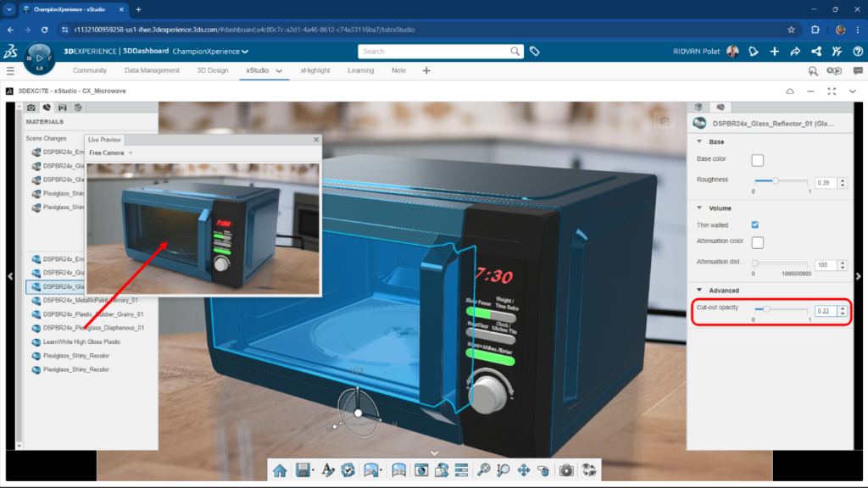The width and height of the screenshot is (868, 488).
Task: Select DSPBR24x_MetallicPaint material
Action: point(90,301)
